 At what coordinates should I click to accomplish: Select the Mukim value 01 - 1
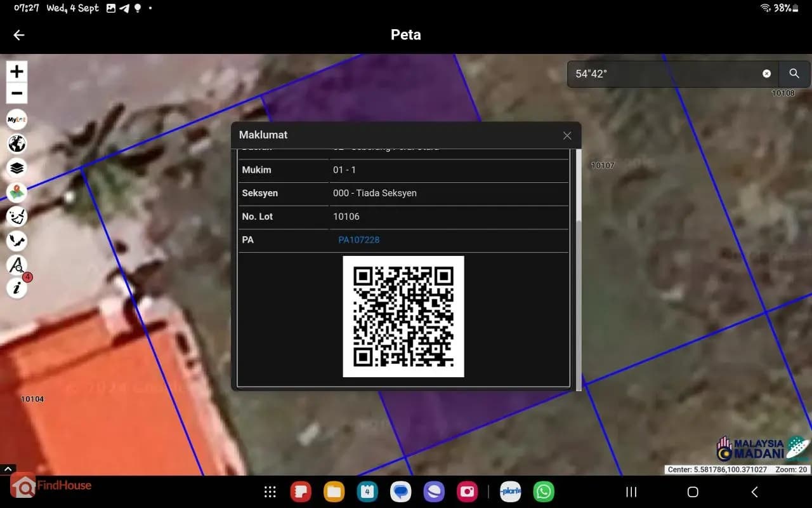click(x=344, y=170)
